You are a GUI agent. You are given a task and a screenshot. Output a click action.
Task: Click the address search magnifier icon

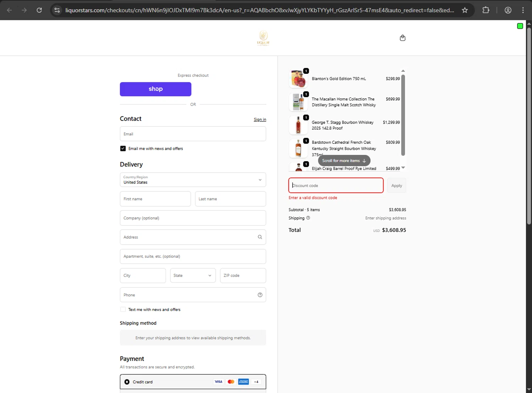[260, 237]
